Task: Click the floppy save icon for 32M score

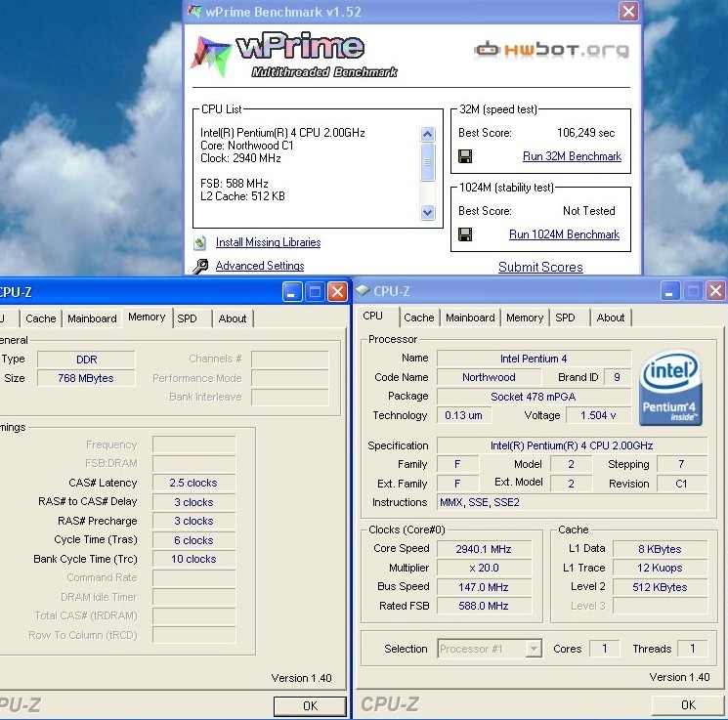Action: 465,156
